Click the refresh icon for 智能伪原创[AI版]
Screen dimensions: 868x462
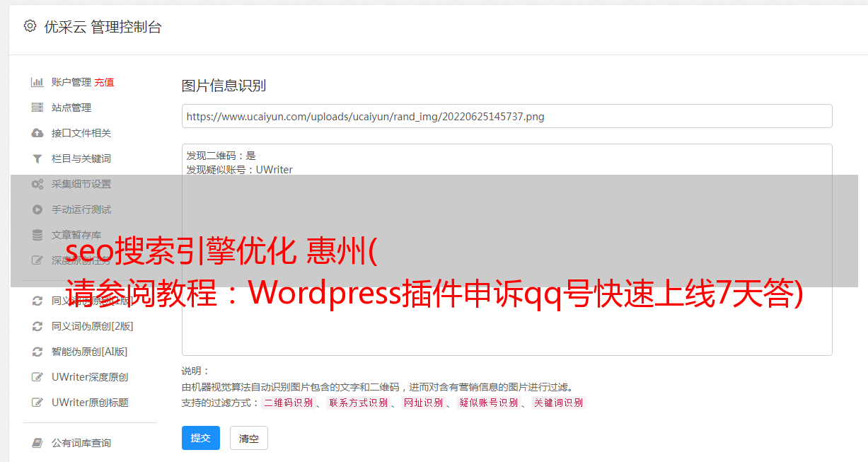coord(37,352)
